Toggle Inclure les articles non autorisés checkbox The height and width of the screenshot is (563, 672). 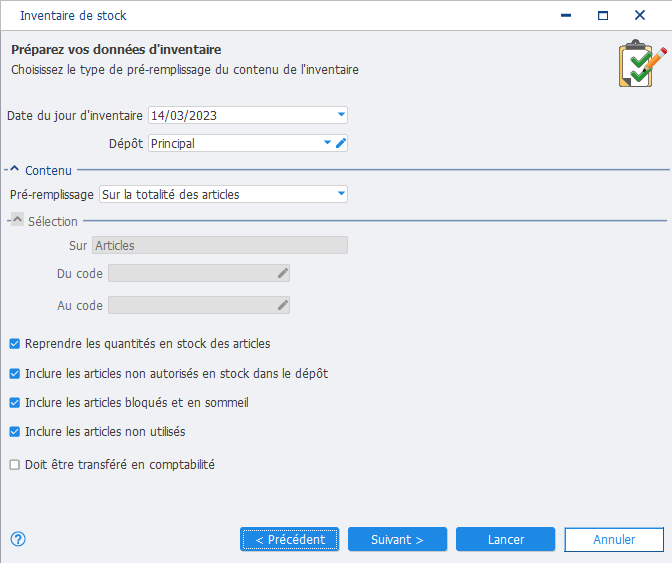tap(15, 374)
